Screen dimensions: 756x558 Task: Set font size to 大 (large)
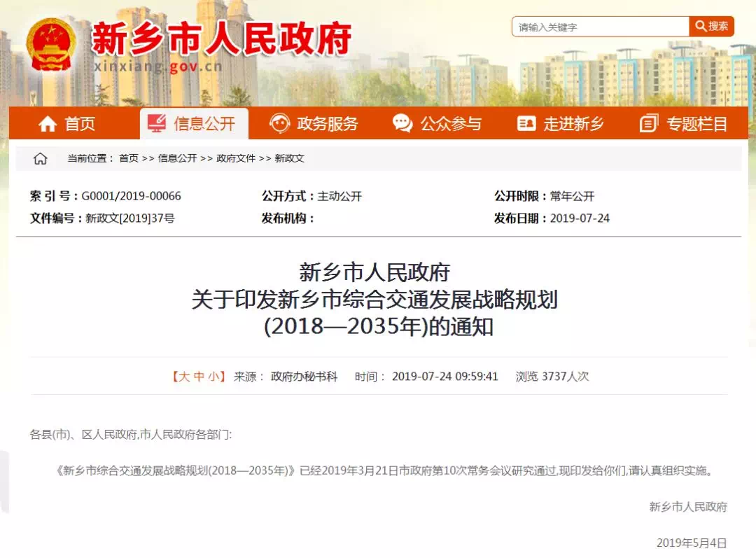[184, 377]
